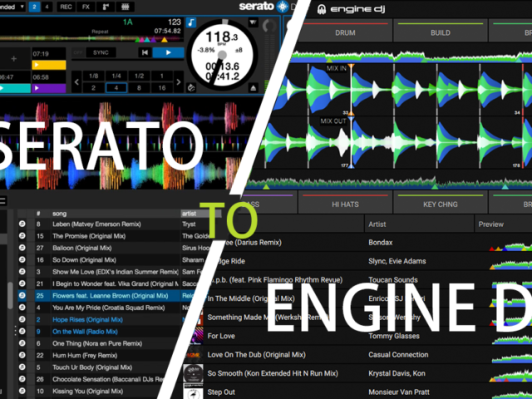Click track icon for Balloon row
Viewport: 532px width, 399px height.
(22, 248)
